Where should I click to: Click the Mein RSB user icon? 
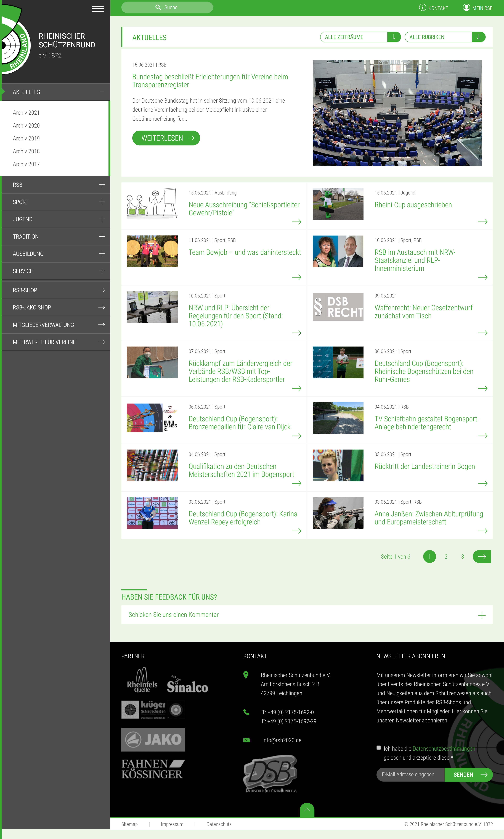[x=466, y=7]
